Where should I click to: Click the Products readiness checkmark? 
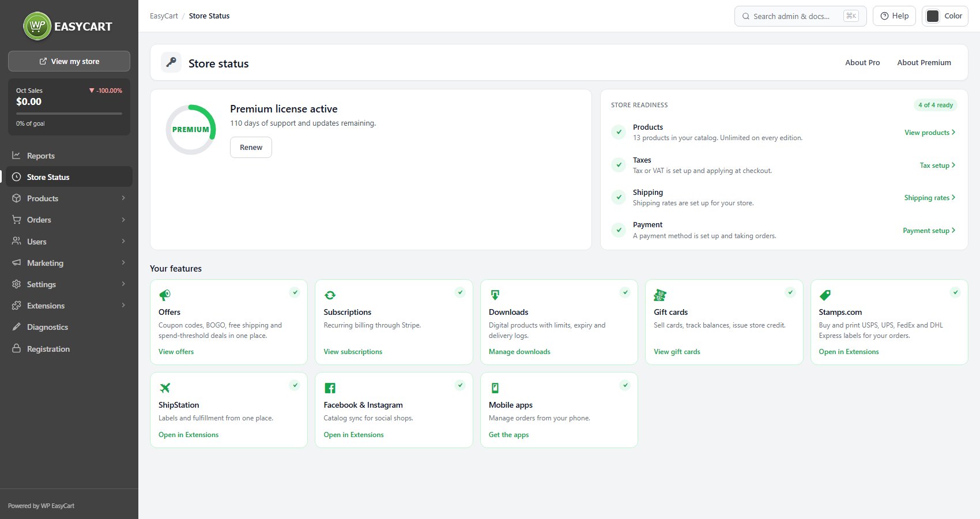pos(619,132)
